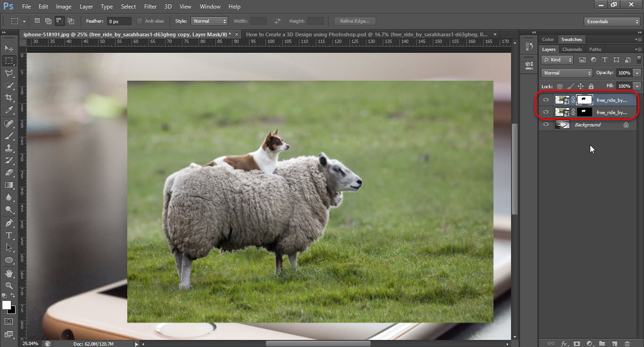The image size is (644, 347).
Task: Toggle Quick Mask mode
Action: (9, 322)
